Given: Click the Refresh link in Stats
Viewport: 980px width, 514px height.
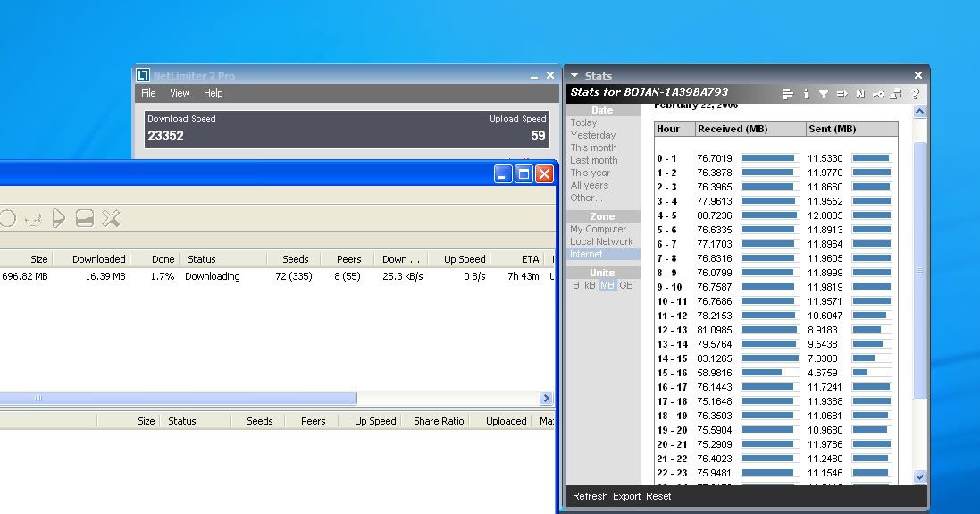Looking at the screenshot, I should coord(590,496).
